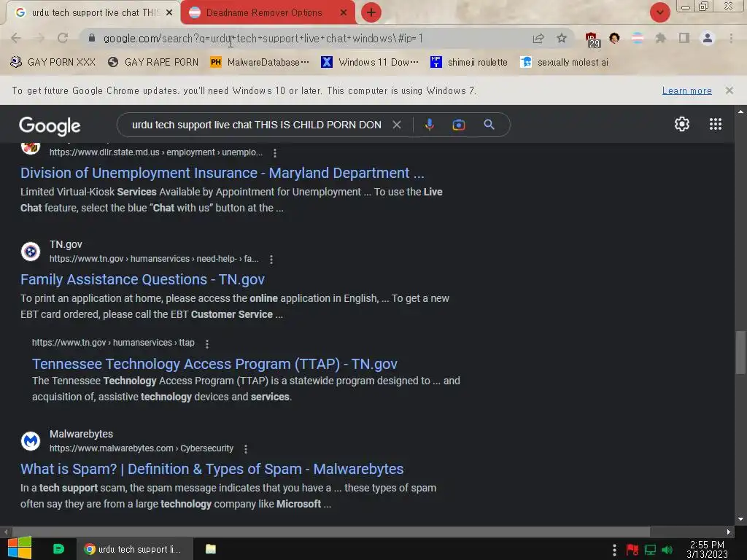Go back to the previous page
747x560 pixels.
click(x=16, y=38)
